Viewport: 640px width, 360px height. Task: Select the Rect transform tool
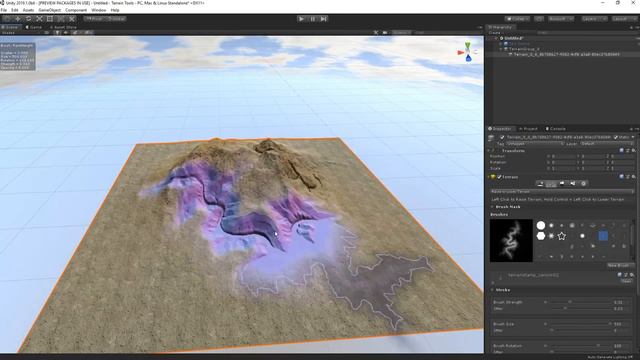tap(50, 19)
